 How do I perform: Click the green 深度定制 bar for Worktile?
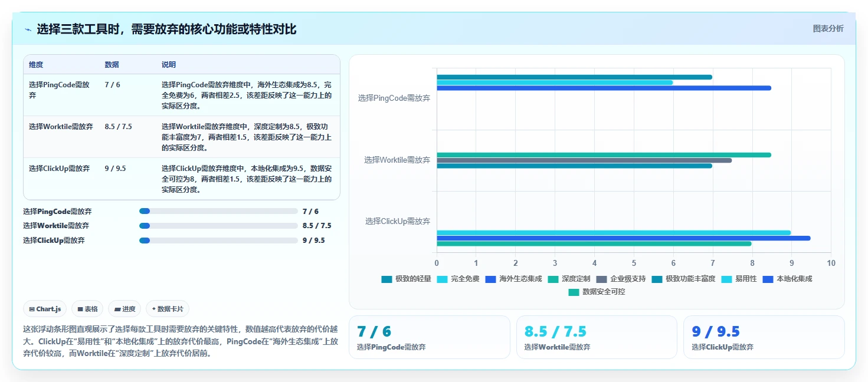[604, 155]
